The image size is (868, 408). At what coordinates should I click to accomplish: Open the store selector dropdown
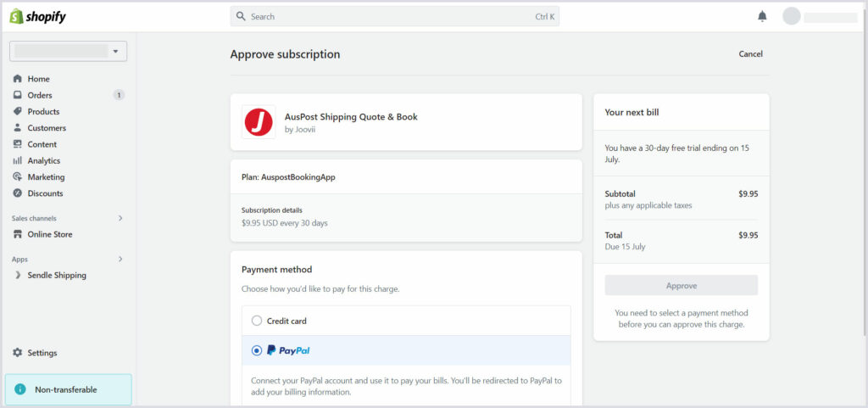pos(68,51)
